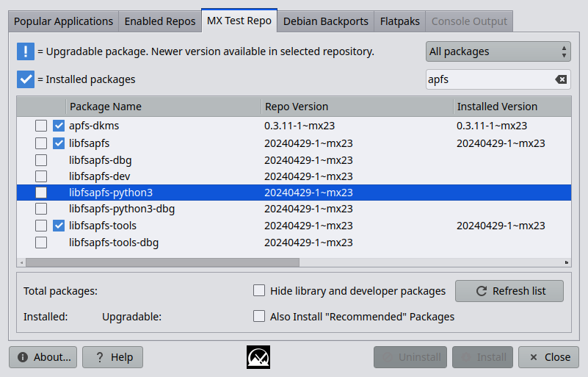Tick the checkbox for libfsapfs
588x377 pixels.
tap(41, 143)
